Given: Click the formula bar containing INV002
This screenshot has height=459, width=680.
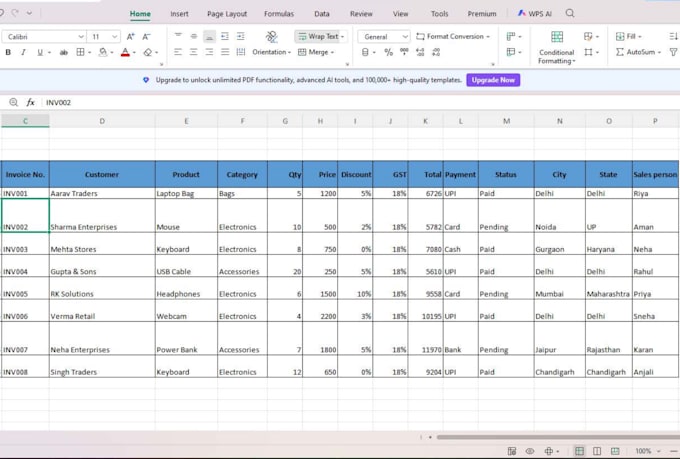Looking at the screenshot, I should (360, 102).
